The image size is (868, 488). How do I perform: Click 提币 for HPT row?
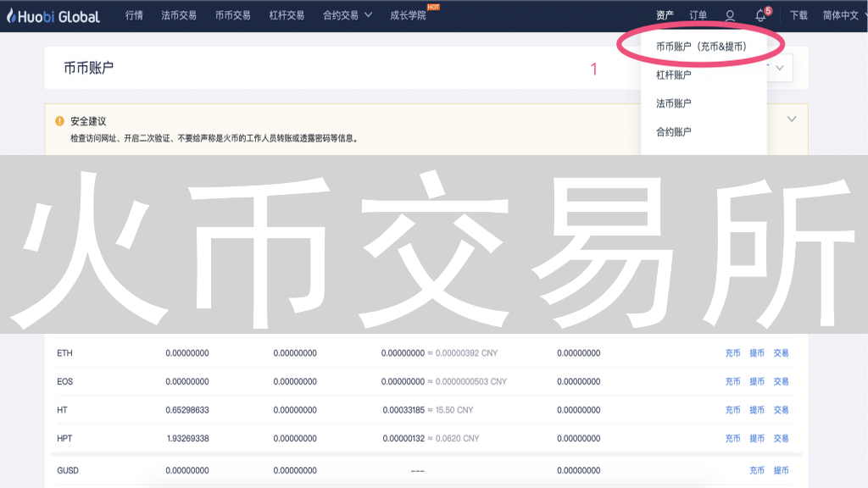pos(757,438)
